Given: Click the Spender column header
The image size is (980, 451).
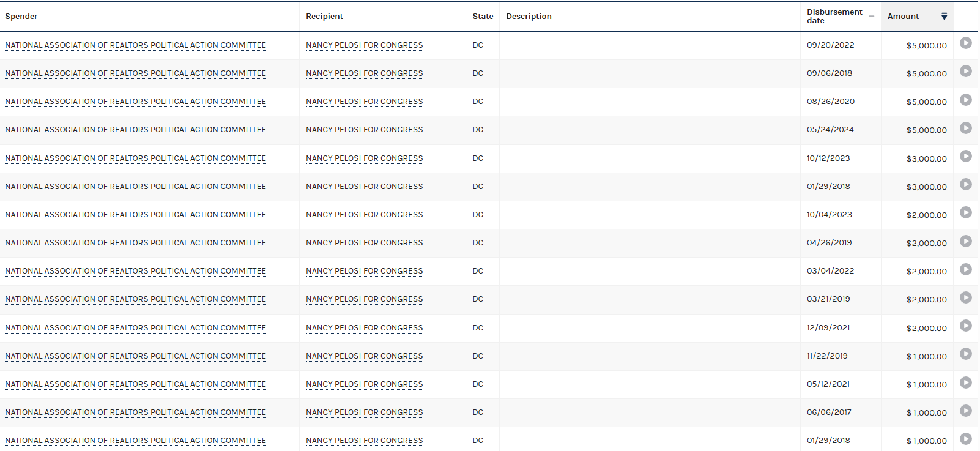Looking at the screenshot, I should 21,17.
